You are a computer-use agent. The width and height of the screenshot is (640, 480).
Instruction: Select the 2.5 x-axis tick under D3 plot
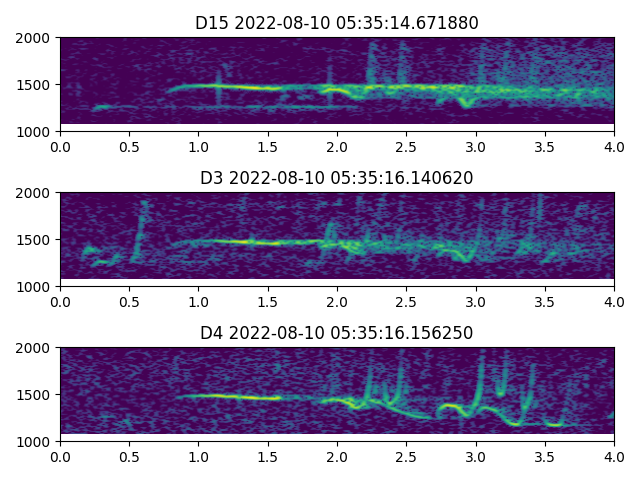coord(406,301)
